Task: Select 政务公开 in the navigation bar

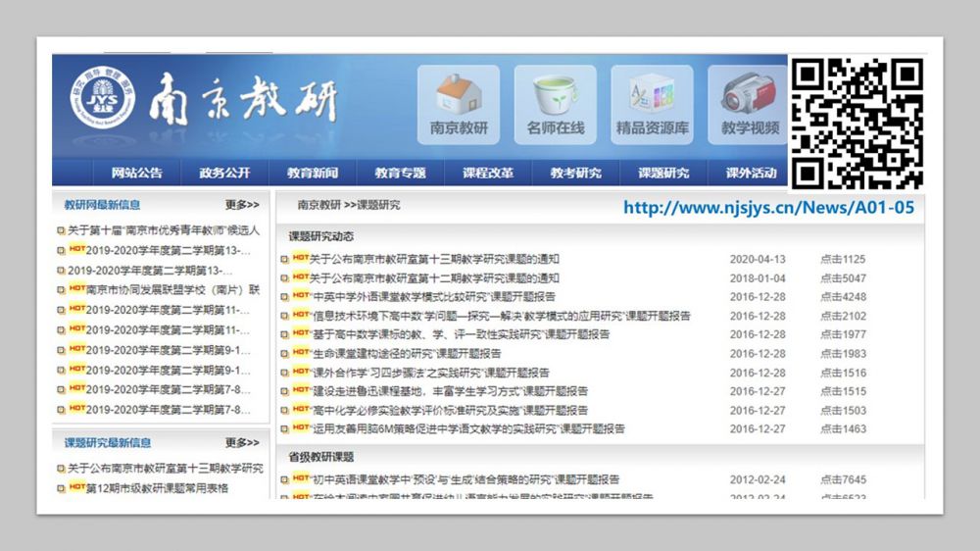Action: [224, 174]
